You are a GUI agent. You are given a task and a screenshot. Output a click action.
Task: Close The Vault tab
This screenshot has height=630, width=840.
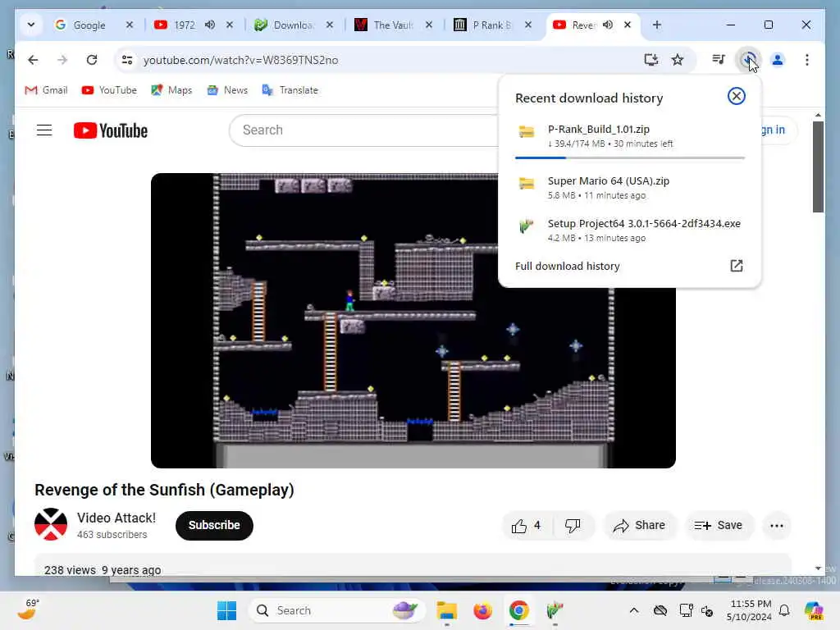click(x=429, y=25)
